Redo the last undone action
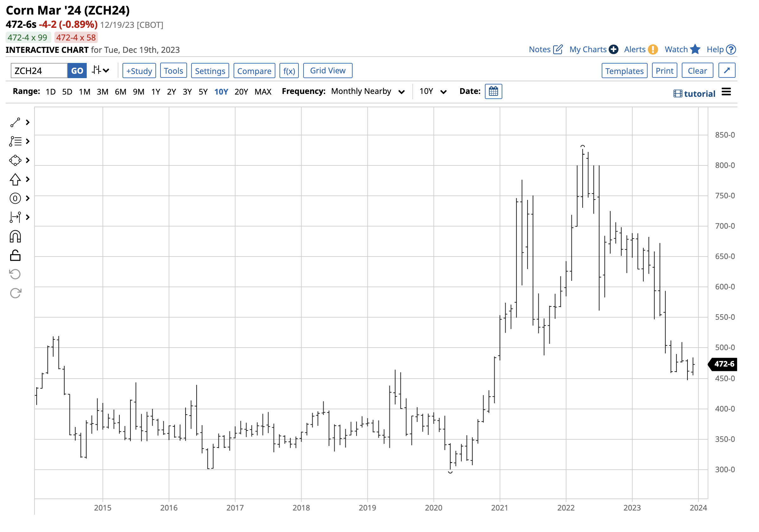This screenshot has width=759, height=532. click(15, 293)
